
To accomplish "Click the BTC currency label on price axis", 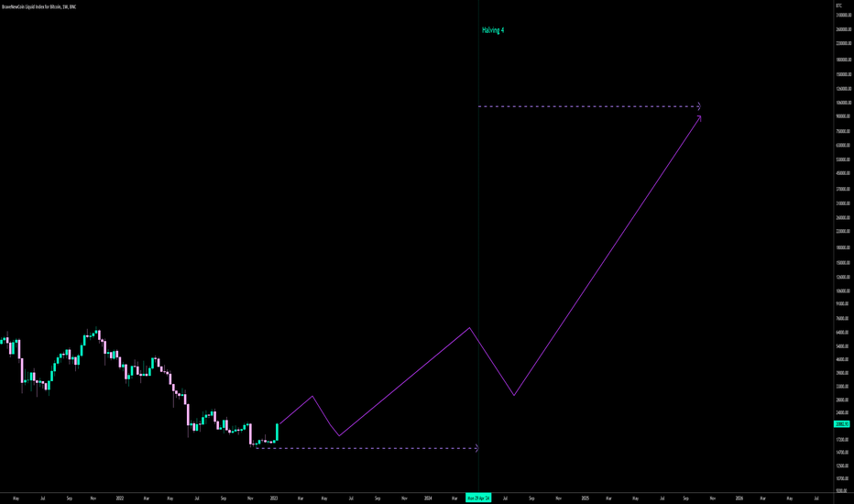I will pos(838,5).
